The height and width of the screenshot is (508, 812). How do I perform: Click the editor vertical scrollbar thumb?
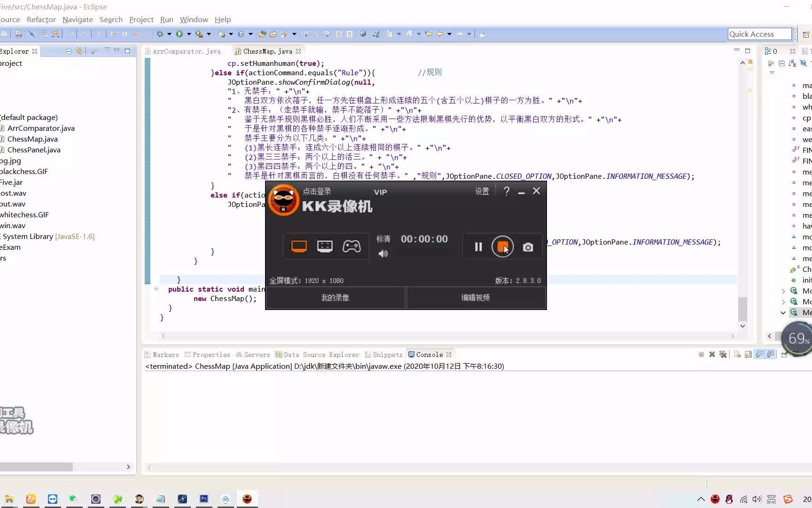tap(742, 309)
